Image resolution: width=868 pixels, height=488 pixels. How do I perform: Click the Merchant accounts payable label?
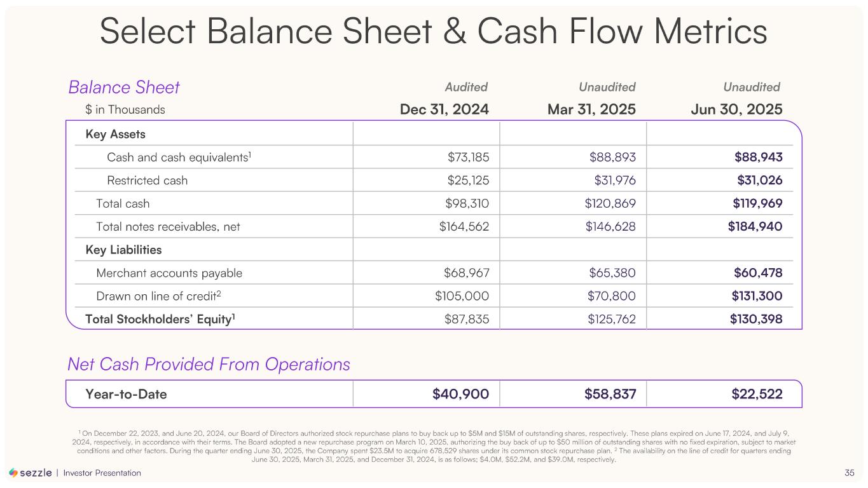(x=169, y=273)
